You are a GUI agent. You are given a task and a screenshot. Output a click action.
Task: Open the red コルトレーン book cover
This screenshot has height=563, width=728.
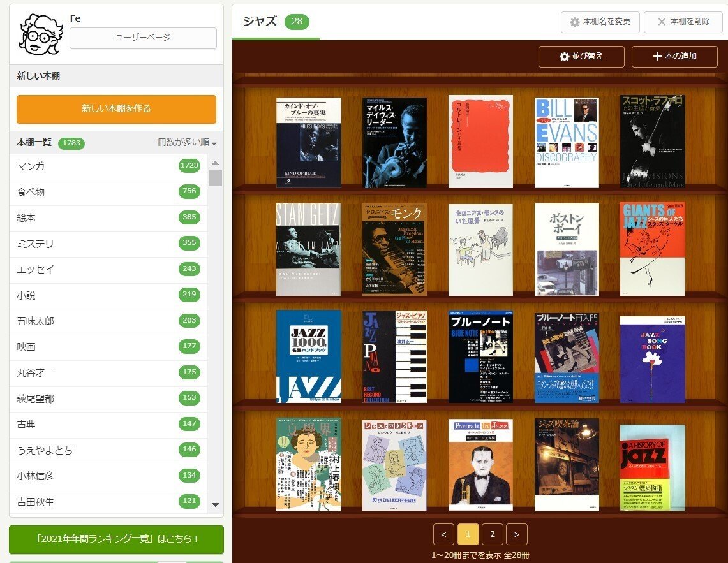pos(480,141)
